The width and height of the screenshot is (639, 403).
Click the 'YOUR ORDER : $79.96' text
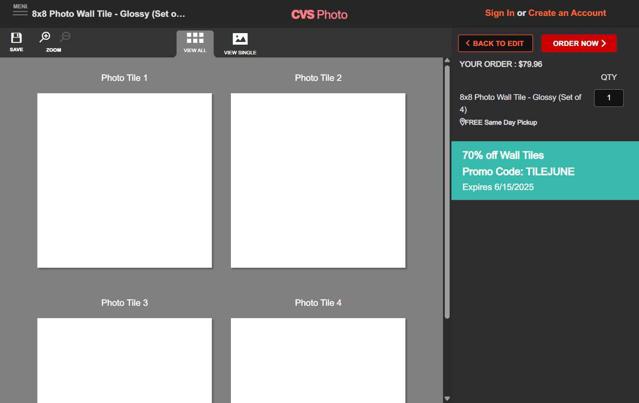click(500, 64)
